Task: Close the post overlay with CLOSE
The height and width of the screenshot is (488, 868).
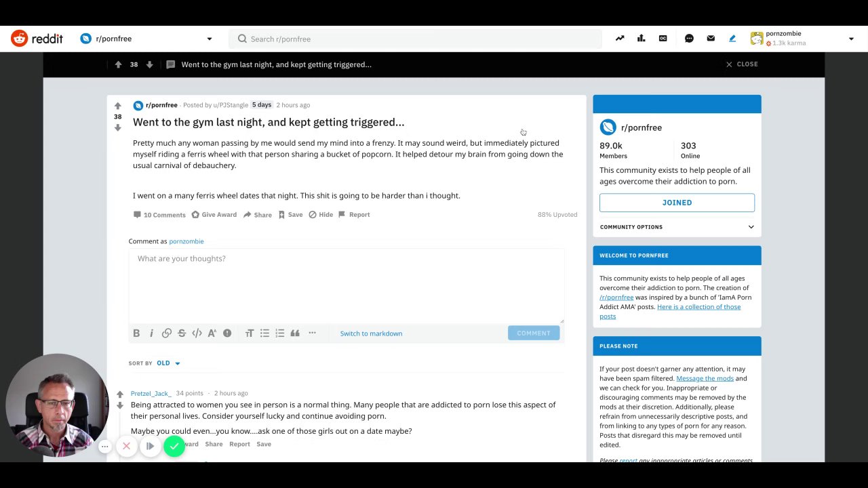Action: (742, 64)
